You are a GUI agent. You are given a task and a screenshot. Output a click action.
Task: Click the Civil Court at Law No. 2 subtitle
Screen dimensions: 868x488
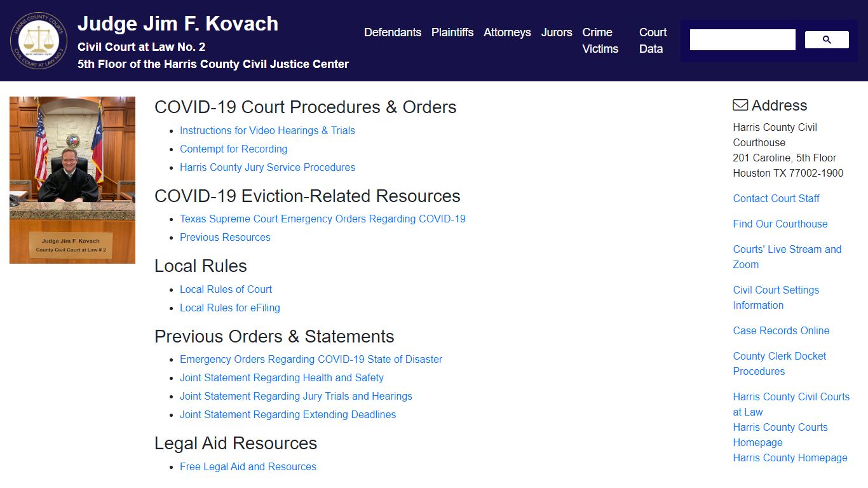(x=141, y=47)
